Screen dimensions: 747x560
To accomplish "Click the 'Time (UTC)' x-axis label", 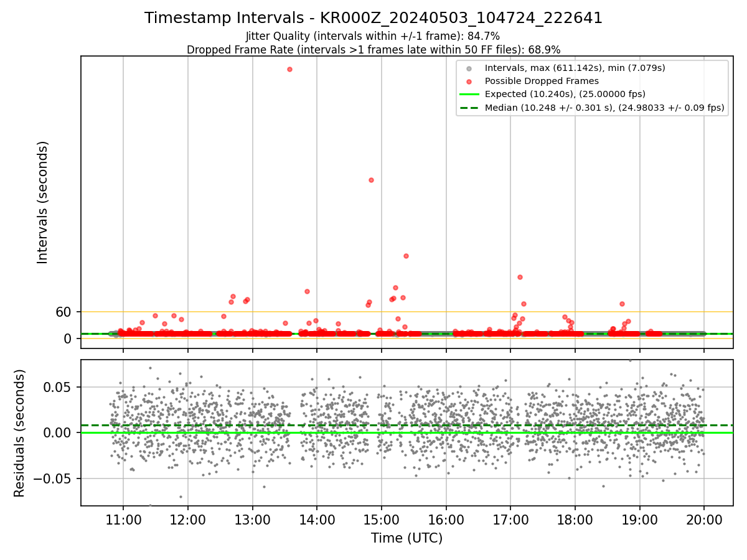I will (x=407, y=538).
